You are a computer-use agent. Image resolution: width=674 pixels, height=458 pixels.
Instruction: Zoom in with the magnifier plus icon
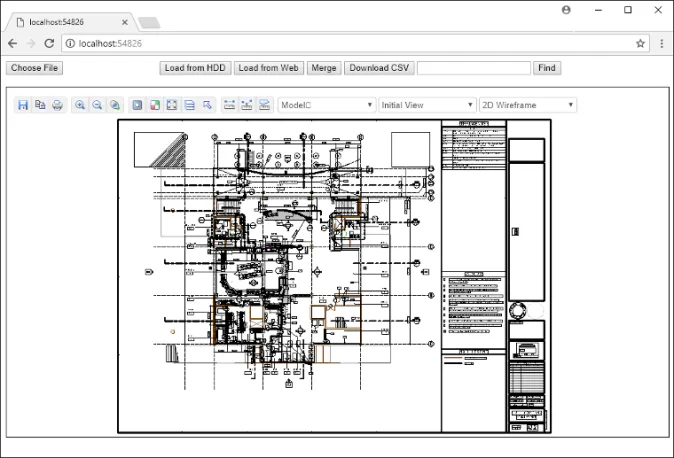[x=80, y=105]
